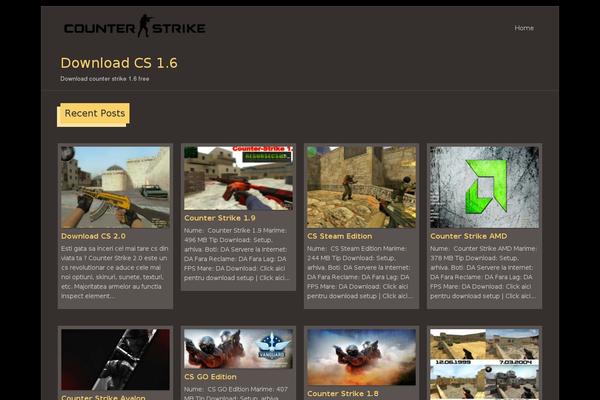Click the Counter Strike 1.9 post title
Screen dimensions: 600x400
(220, 217)
